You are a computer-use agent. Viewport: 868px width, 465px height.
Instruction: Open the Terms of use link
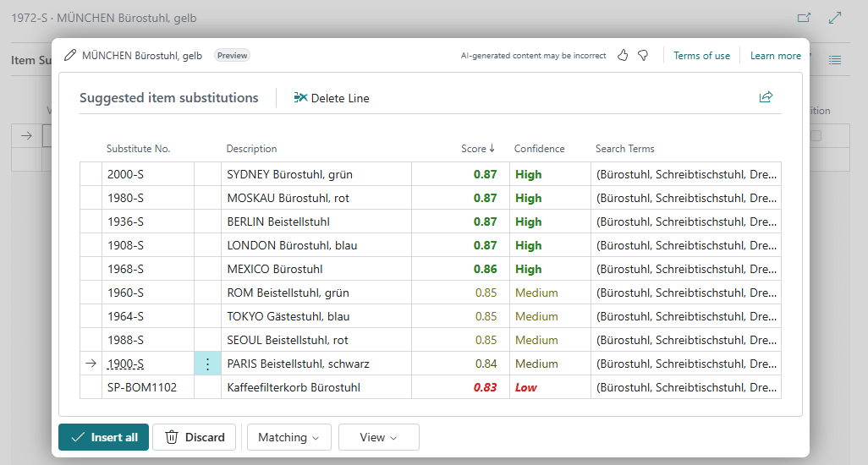tap(701, 56)
